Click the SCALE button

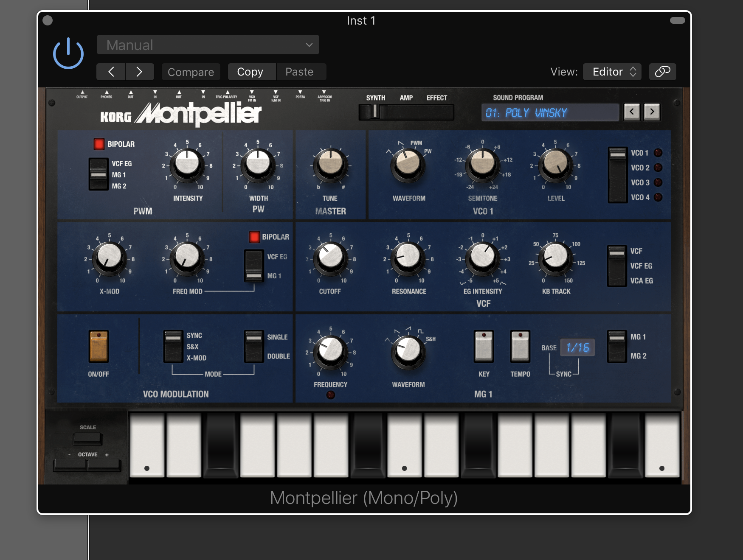87,438
